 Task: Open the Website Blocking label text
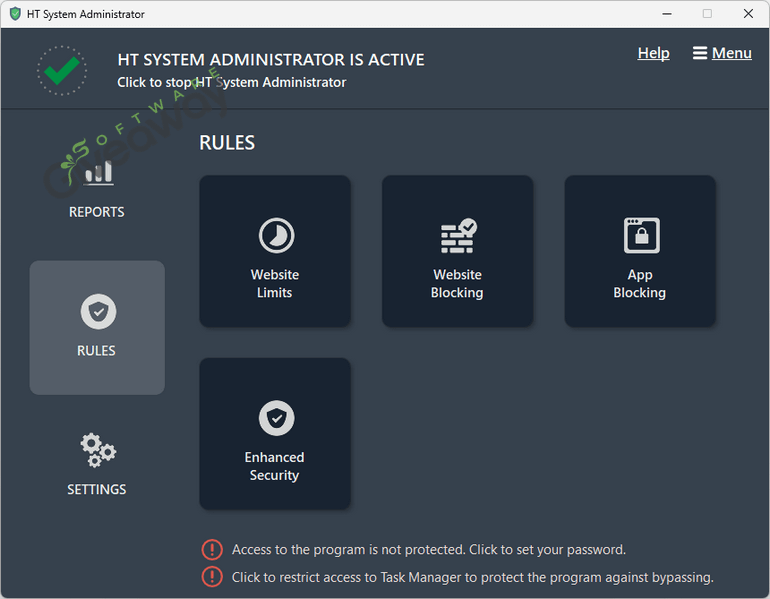[457, 284]
